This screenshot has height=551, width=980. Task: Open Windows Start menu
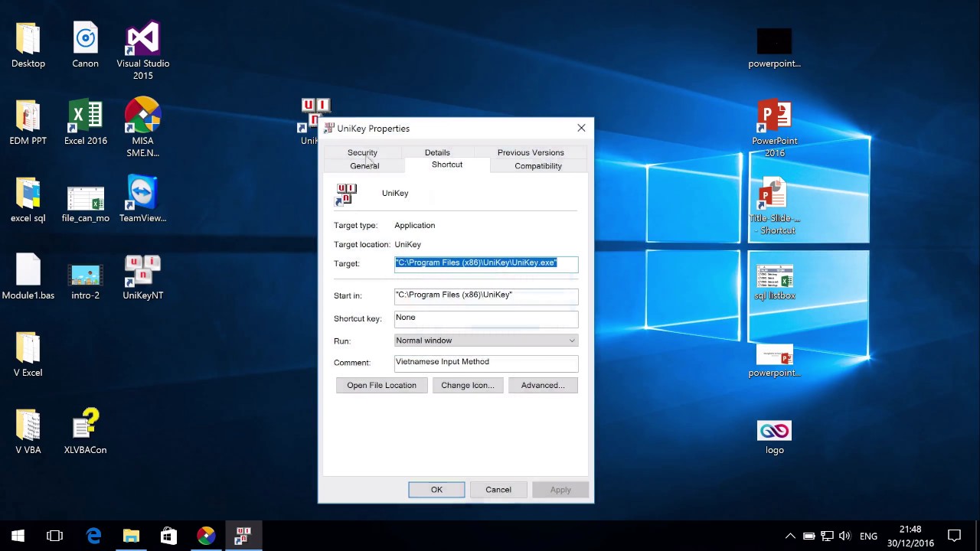[18, 536]
